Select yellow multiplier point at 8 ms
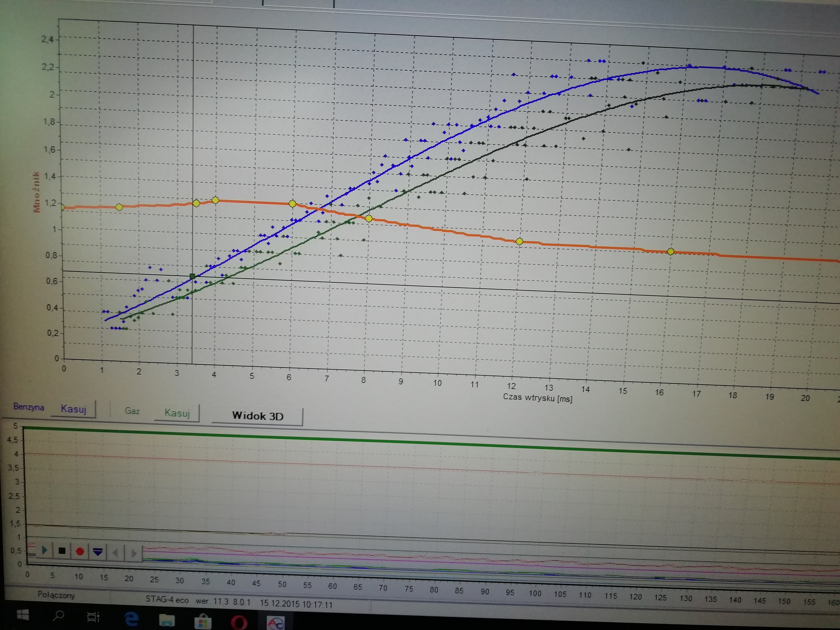The image size is (840, 630). click(x=368, y=218)
